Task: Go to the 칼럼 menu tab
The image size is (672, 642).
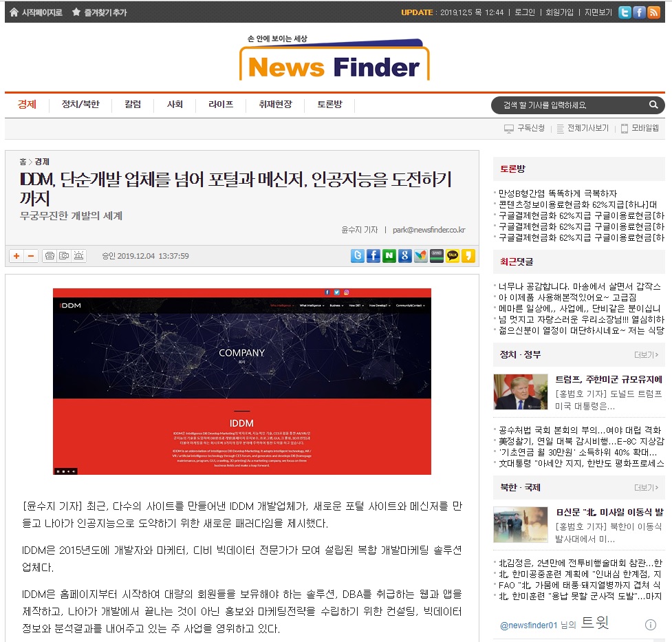Action: 133,105
